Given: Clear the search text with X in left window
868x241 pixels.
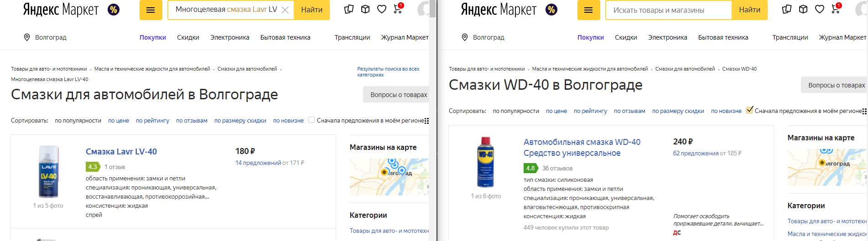Looking at the screenshot, I should click(285, 10).
